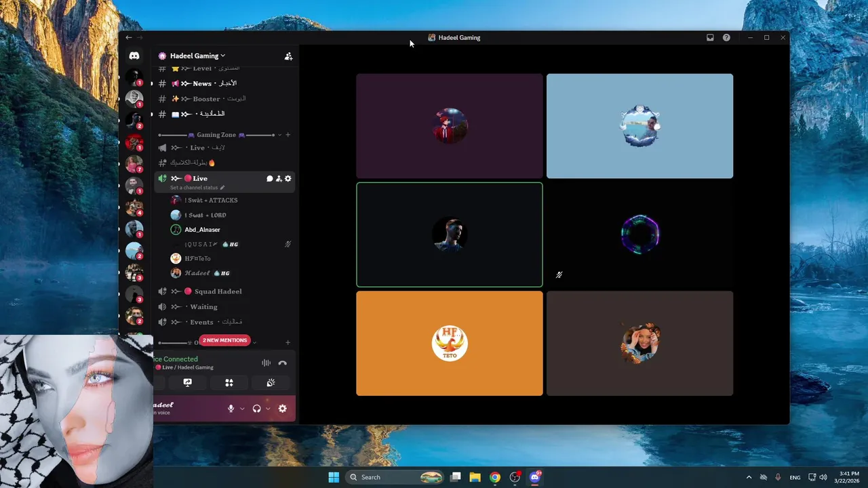
Task: Select the active Live voice channel
Action: (224, 182)
